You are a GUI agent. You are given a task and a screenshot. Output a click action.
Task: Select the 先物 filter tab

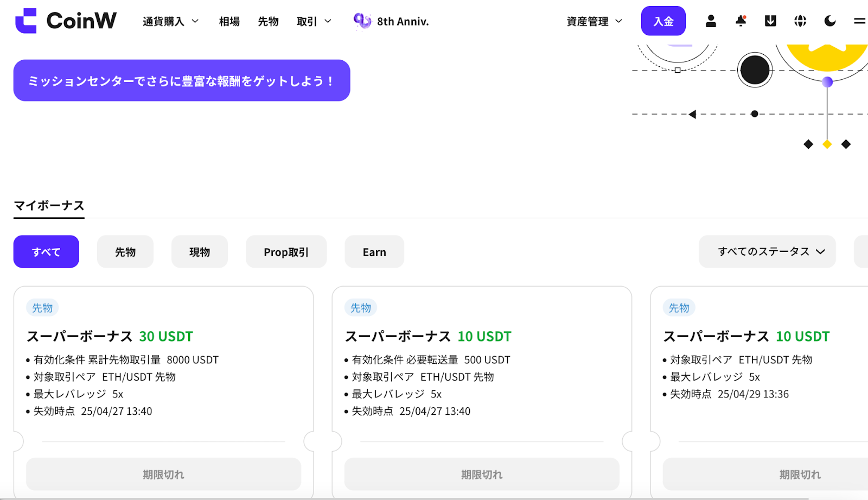coord(125,251)
